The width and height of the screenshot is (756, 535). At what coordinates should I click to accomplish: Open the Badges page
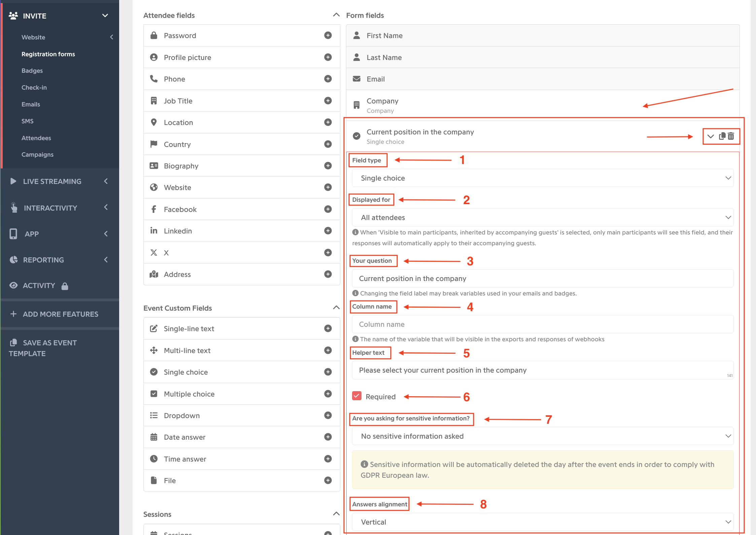32,71
